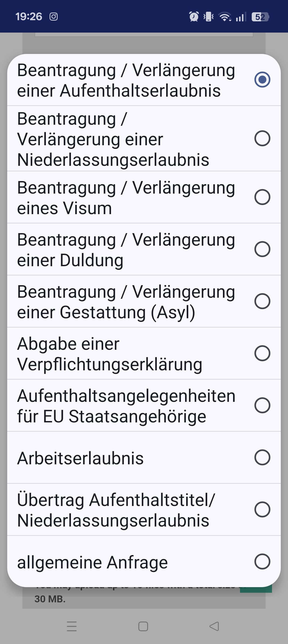Select EU Staatsangehörige radio button
Viewport: 288px width, 644px height.
coord(262,405)
